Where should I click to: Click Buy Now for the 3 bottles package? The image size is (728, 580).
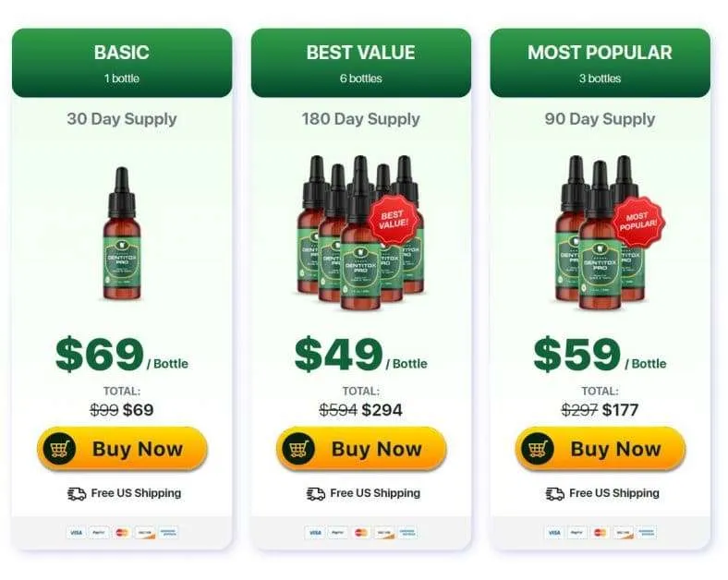[601, 449]
